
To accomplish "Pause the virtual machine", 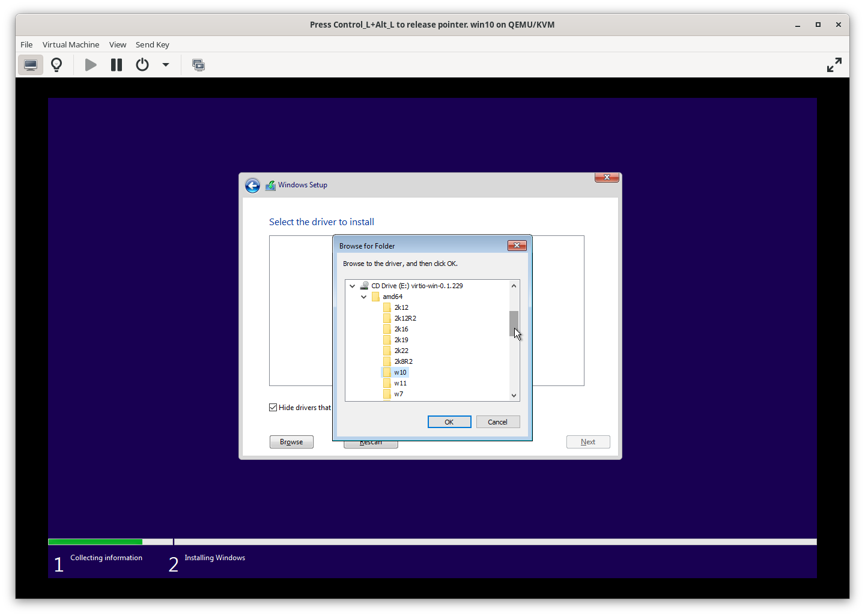I will coord(117,65).
